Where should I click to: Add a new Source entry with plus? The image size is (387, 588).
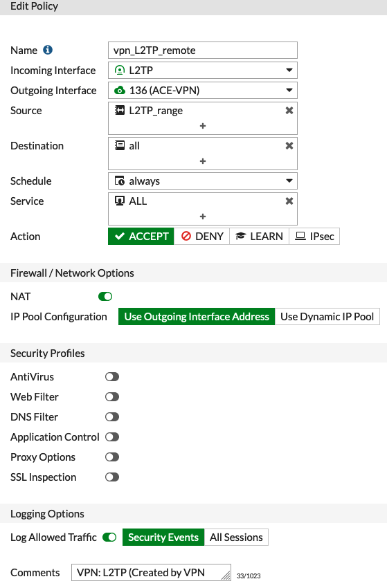point(203,126)
